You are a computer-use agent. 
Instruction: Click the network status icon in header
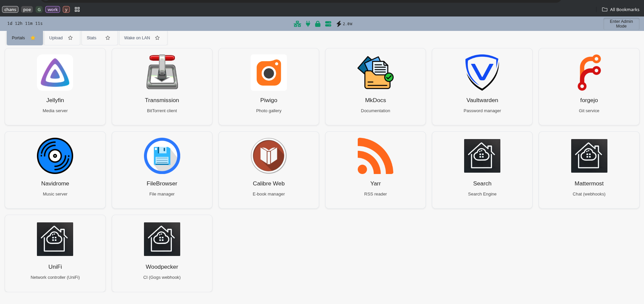pyautogui.click(x=297, y=24)
